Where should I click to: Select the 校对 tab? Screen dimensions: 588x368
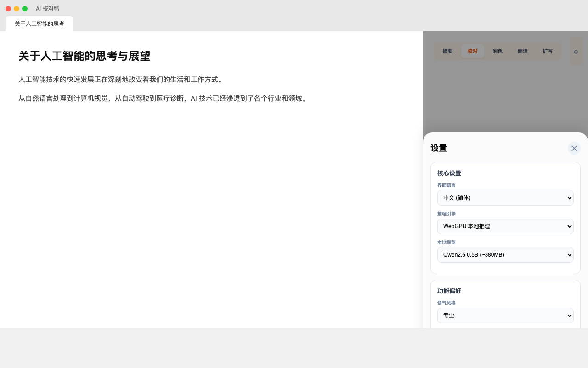point(472,51)
